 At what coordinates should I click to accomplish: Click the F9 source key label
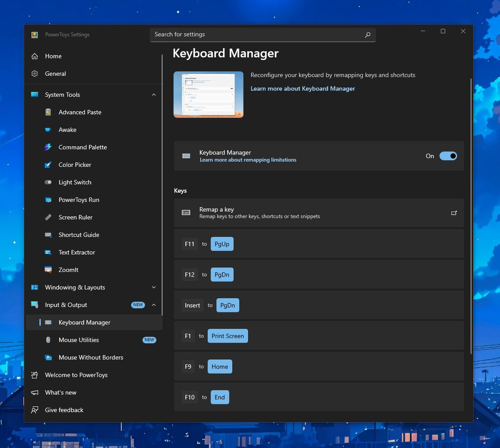point(188,367)
